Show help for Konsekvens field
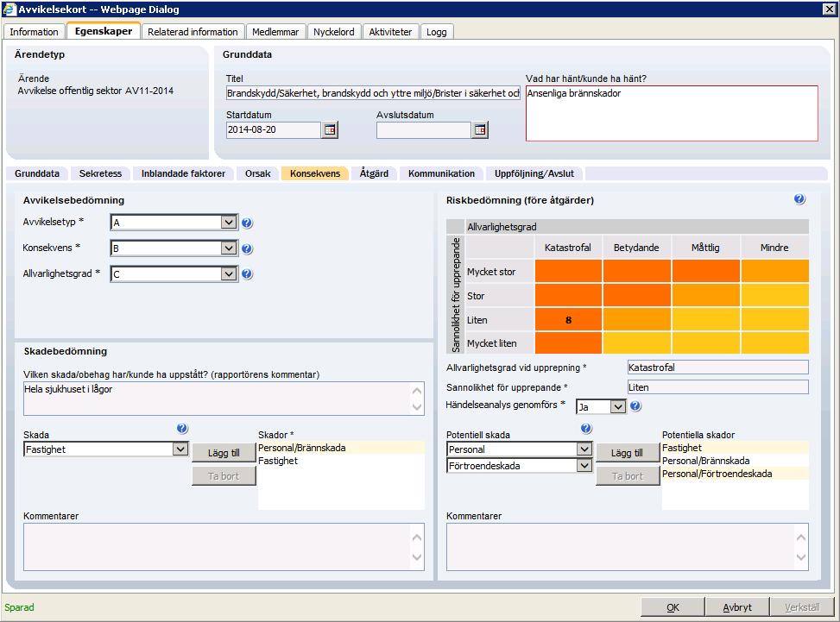 [247, 248]
